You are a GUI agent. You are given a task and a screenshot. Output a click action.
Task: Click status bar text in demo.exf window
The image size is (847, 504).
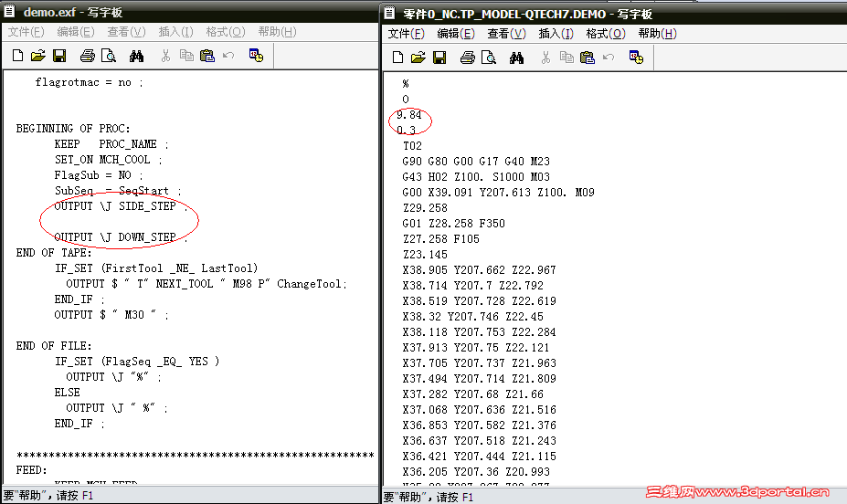(48, 496)
